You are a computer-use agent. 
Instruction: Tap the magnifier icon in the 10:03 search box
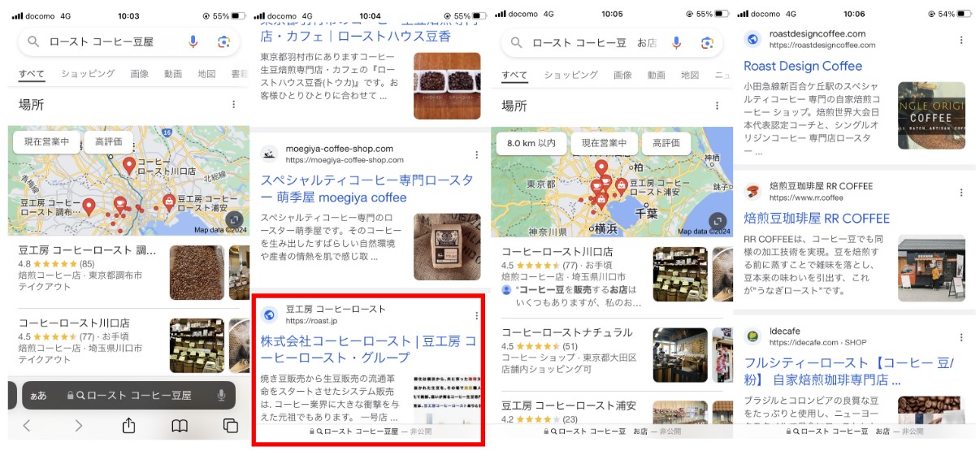click(x=33, y=42)
